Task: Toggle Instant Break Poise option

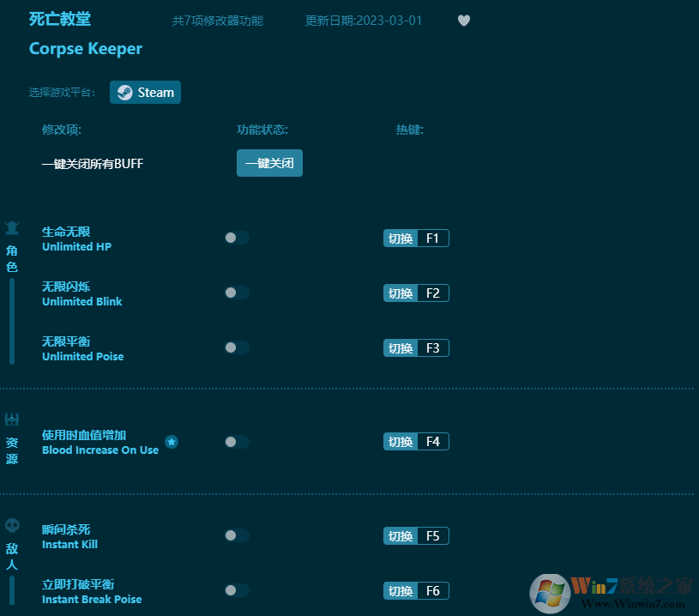Action: [x=237, y=590]
